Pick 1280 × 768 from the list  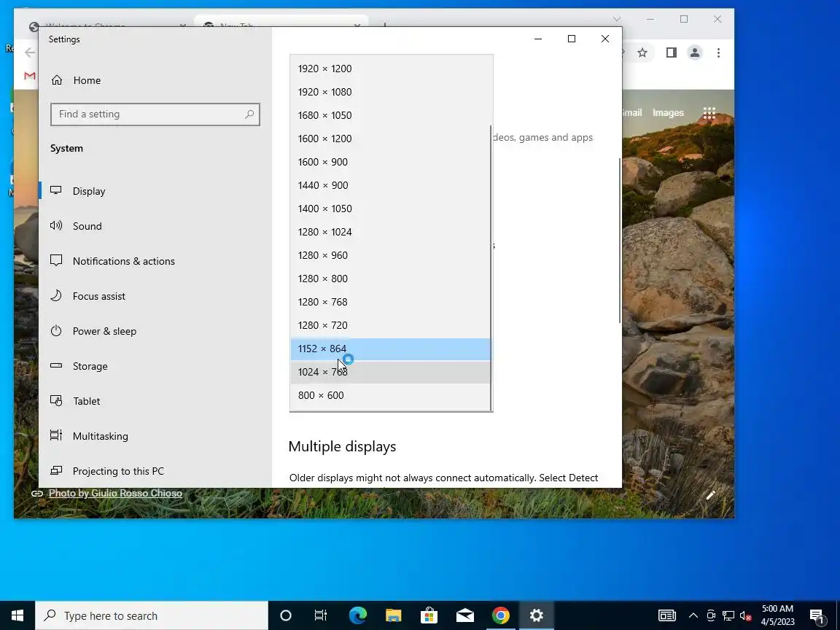[390, 302]
